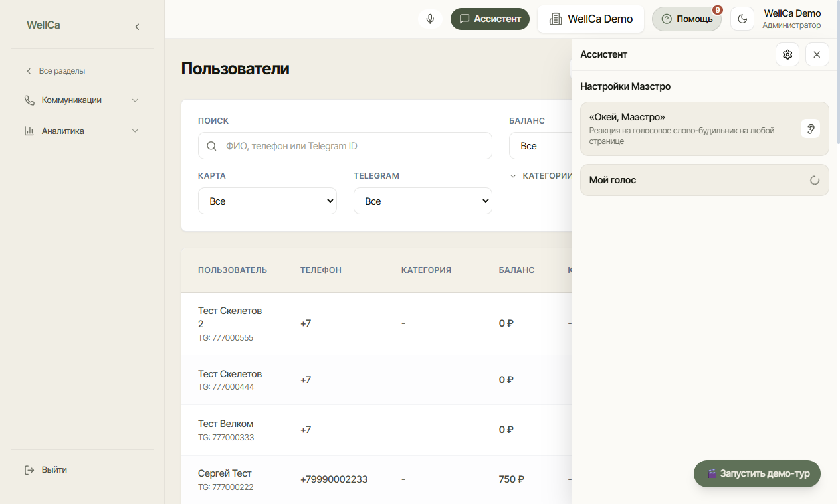Click the ТЕЛЕФОН column header

point(321,270)
